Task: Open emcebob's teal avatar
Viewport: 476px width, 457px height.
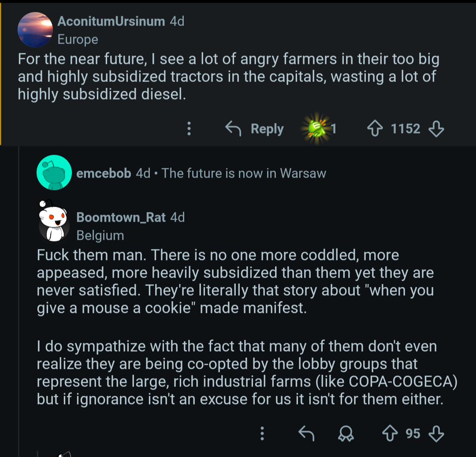Action: (x=54, y=173)
